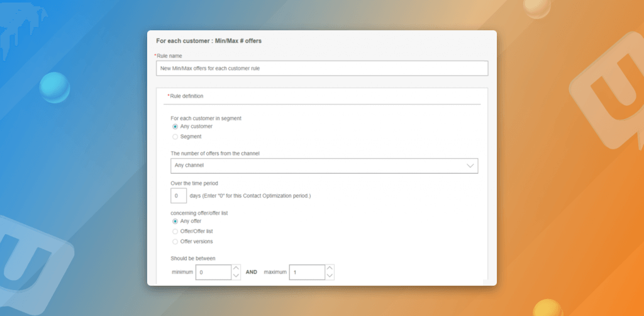This screenshot has width=644, height=316.
Task: Decrease maximum value with down arrow
Action: 330,276
